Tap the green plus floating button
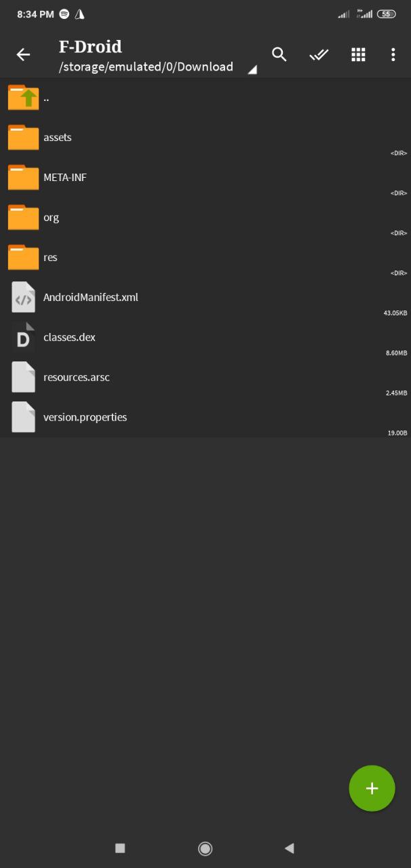 tap(372, 788)
